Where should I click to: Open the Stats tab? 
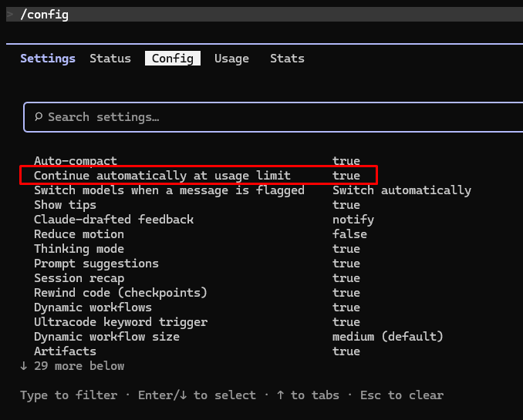point(287,59)
